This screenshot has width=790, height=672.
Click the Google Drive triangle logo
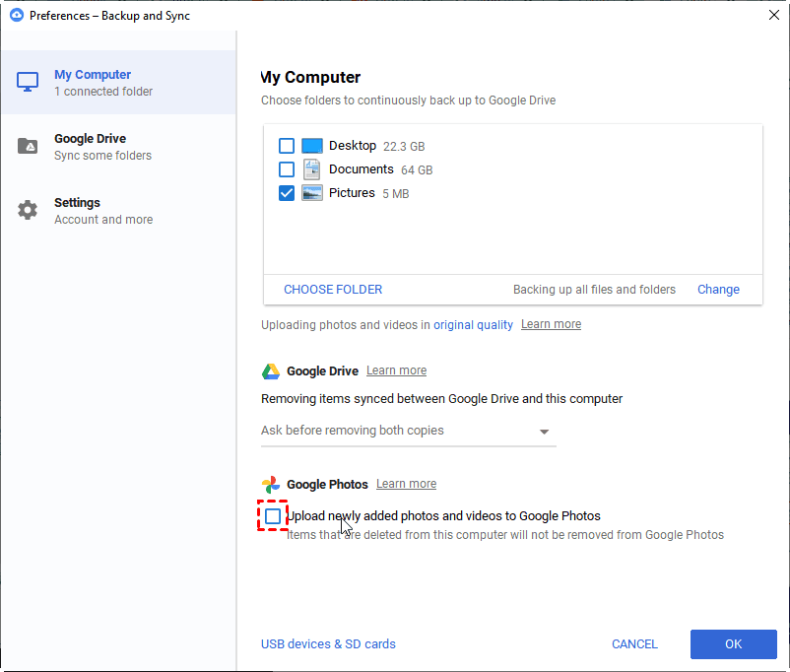(x=271, y=371)
